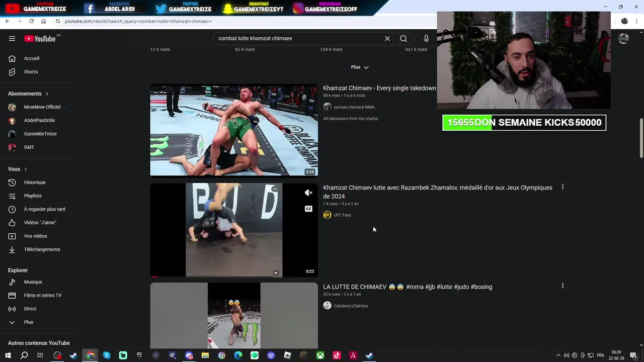Image resolution: width=644 pixels, height=362 pixels.
Task: Open Vidéos "J'aime" in the sidebar
Action: tap(39, 223)
